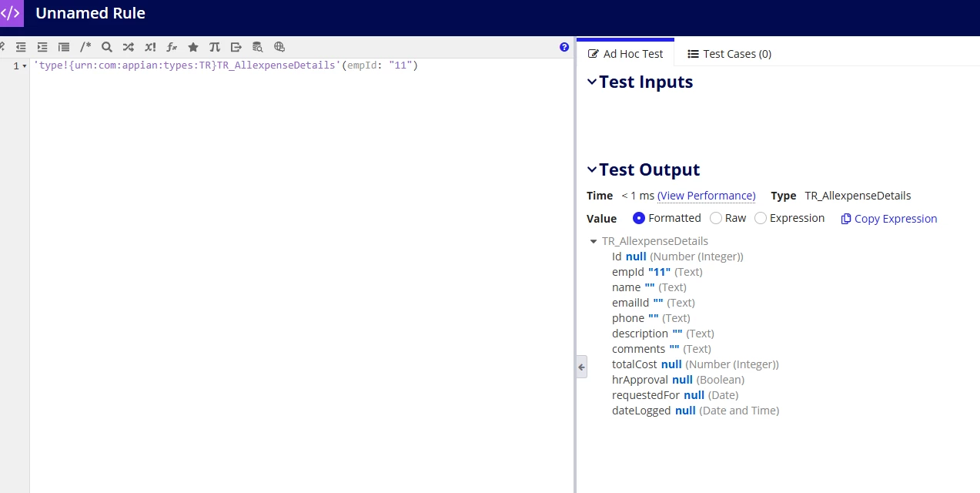Click the shuffle arrows toolbar icon
980x493 pixels.
coord(129,47)
